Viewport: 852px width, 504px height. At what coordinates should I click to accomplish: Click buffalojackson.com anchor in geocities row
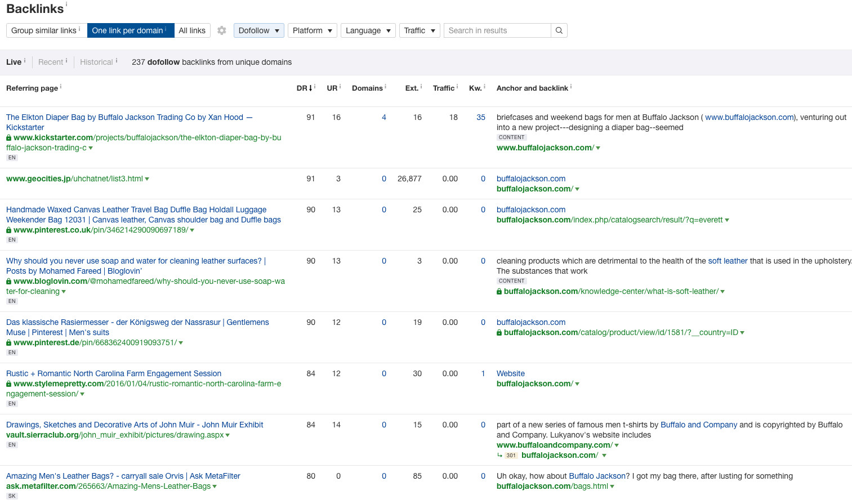coord(531,179)
